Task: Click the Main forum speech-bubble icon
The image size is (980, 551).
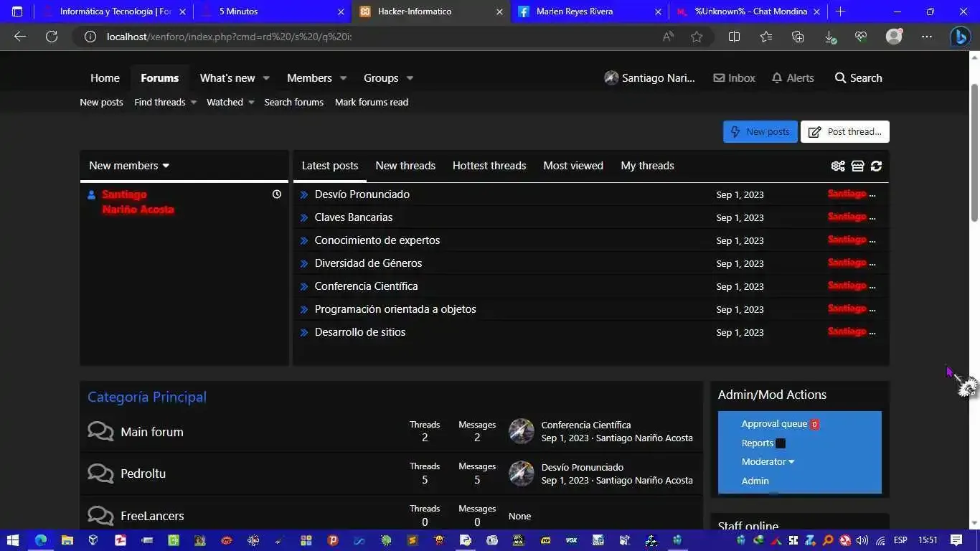Action: (x=100, y=431)
